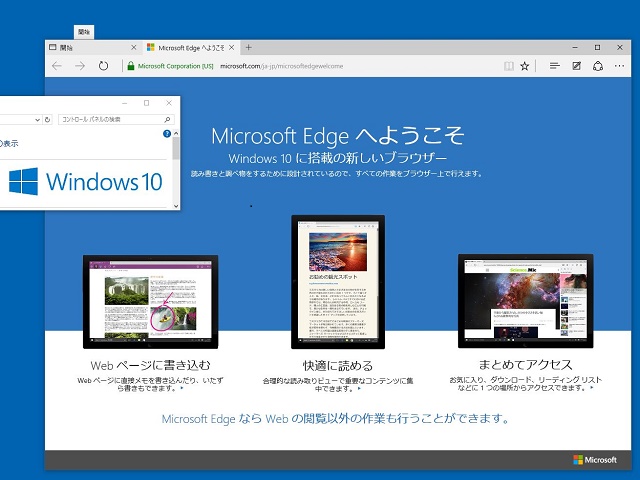Follow arrow link after コンテンツに集中できます

tap(359, 389)
